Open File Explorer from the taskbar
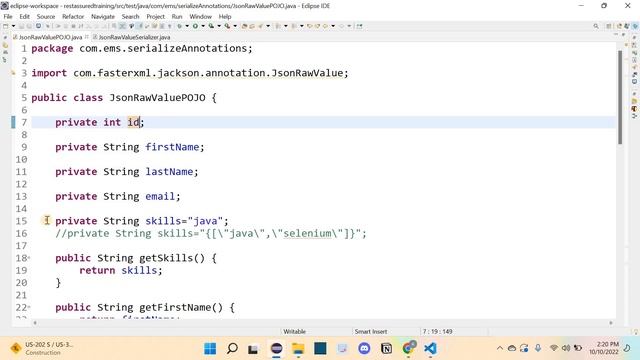 click(298, 349)
